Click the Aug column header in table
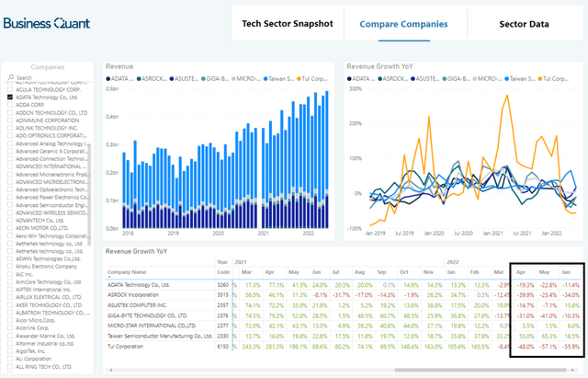 coord(359,271)
